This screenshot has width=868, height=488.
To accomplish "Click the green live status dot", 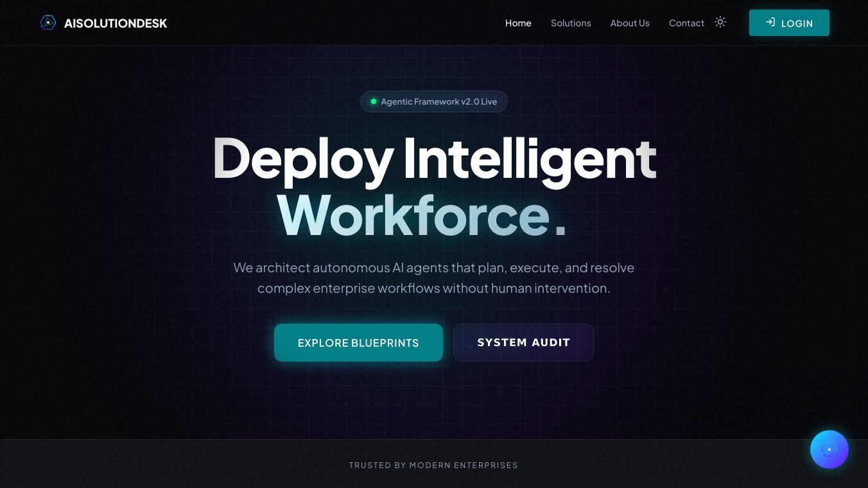I will click(x=374, y=101).
